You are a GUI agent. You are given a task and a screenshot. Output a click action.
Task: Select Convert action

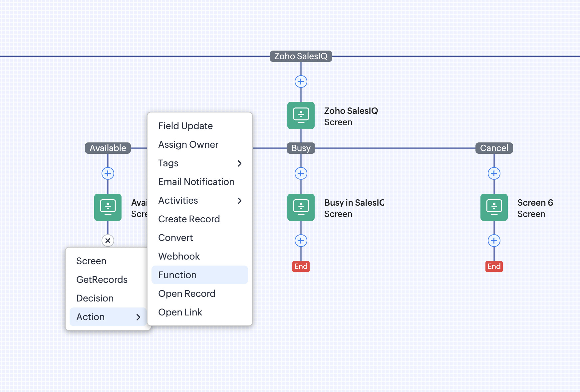pos(200,238)
